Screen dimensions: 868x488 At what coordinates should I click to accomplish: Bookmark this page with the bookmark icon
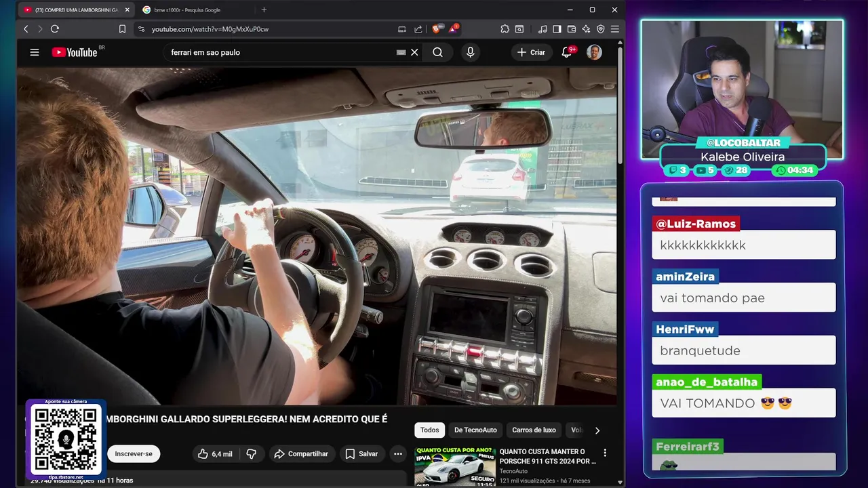point(122,29)
